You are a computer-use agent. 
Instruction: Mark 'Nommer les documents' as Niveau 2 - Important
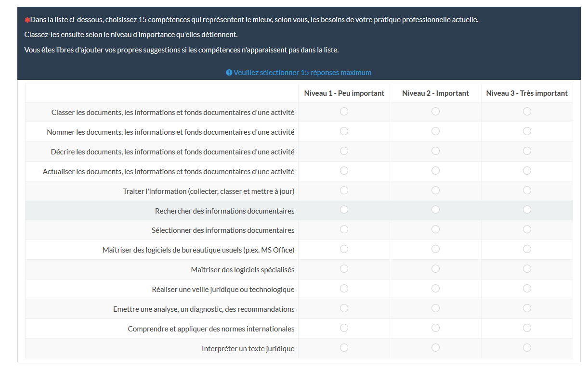click(435, 131)
